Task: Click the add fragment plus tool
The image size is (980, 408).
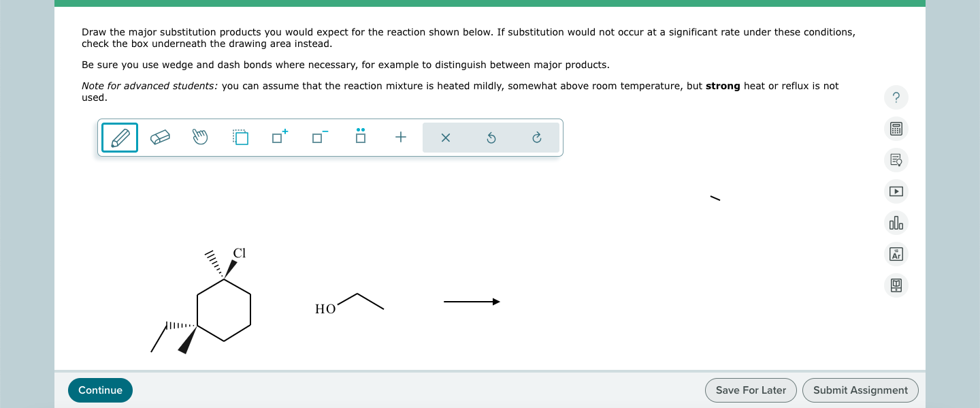Action: tap(400, 137)
